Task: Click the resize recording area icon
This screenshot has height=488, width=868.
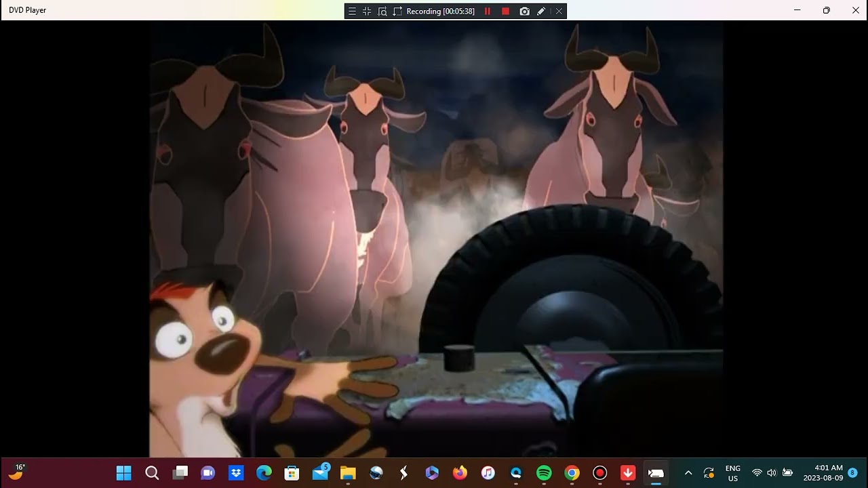Action: 397,12
